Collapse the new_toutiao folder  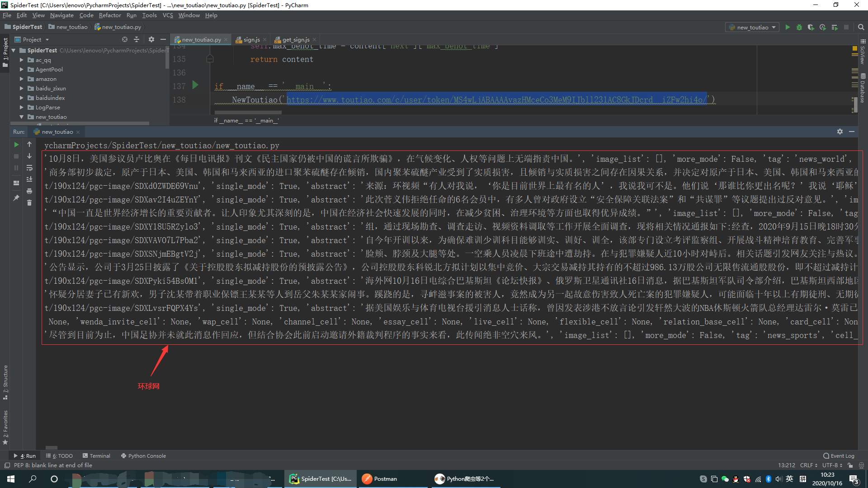pos(21,117)
